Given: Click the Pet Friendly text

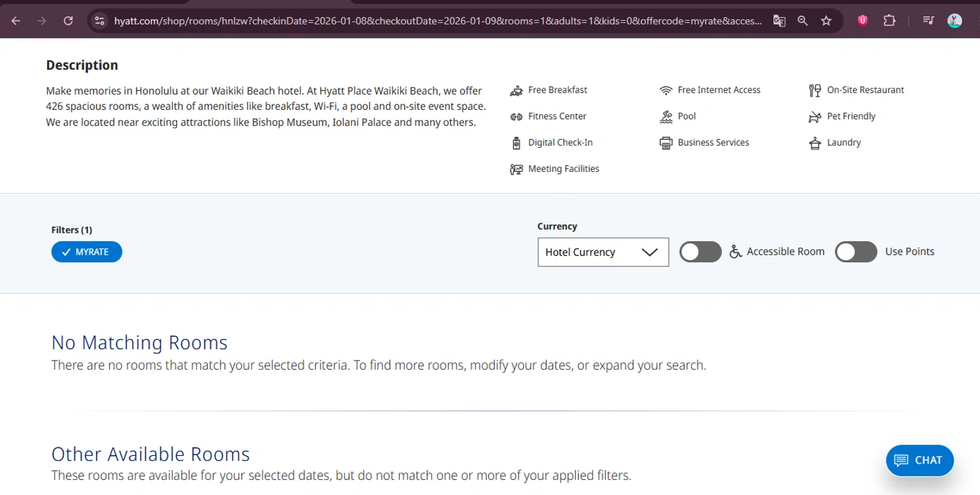Looking at the screenshot, I should tap(851, 116).
